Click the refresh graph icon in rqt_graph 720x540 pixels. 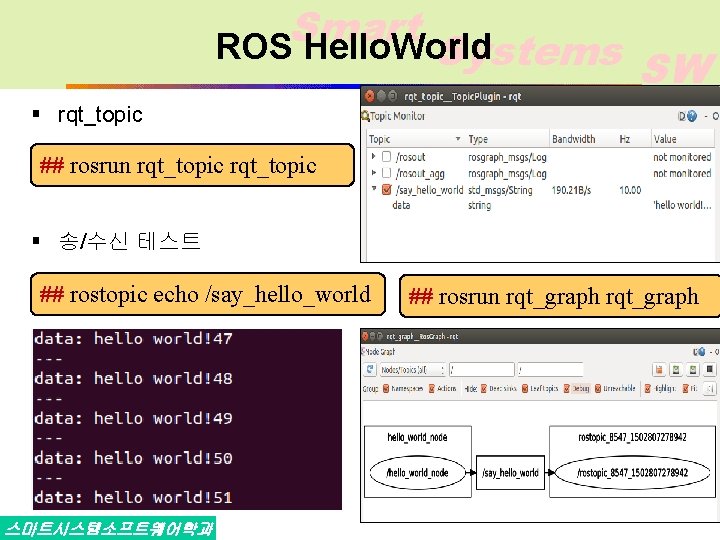coord(370,369)
